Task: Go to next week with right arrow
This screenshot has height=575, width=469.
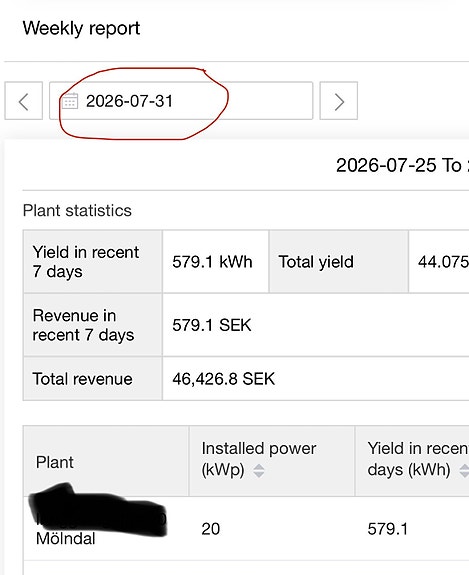Action: point(338,101)
